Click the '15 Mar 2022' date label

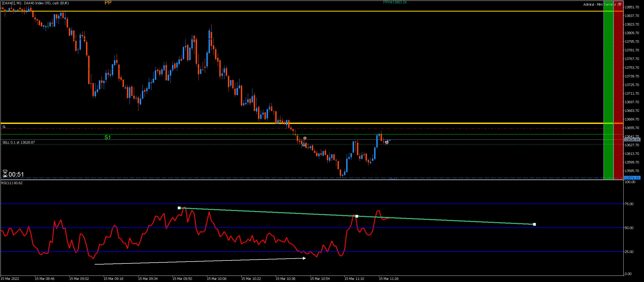(10, 279)
